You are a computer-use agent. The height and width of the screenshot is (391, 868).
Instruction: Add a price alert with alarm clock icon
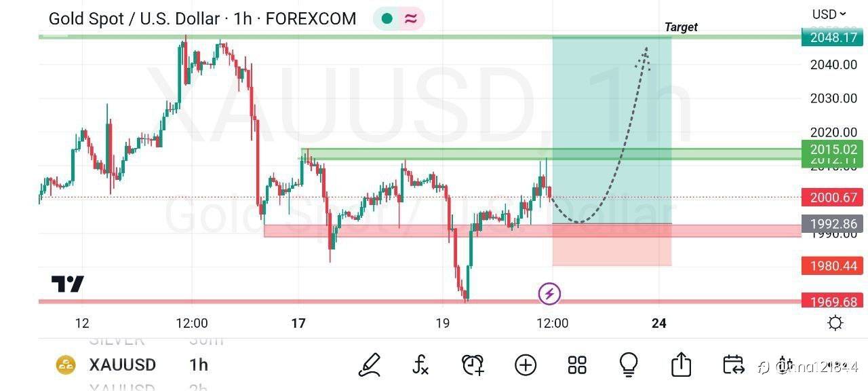(x=473, y=365)
